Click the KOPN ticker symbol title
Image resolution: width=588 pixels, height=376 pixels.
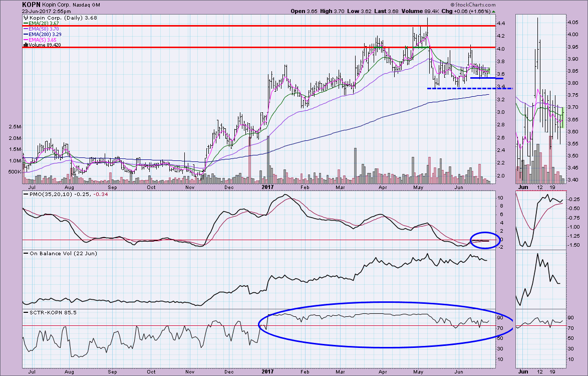32,4
